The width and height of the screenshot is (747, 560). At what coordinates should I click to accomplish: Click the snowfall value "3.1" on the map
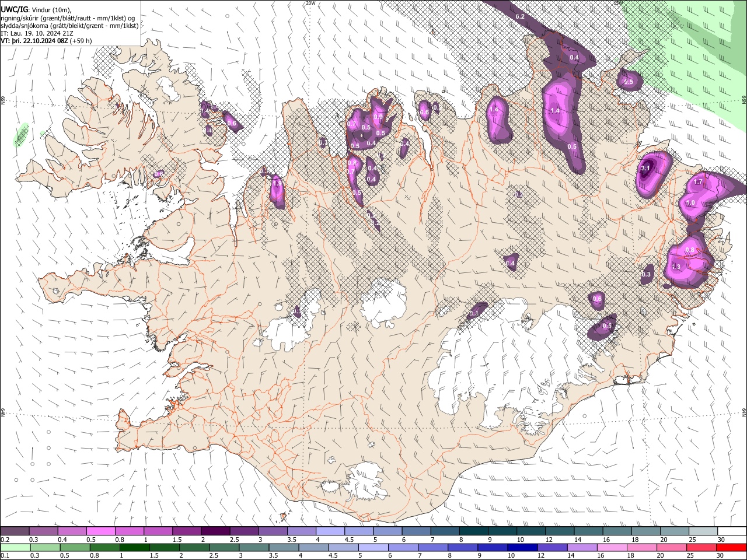pos(645,169)
